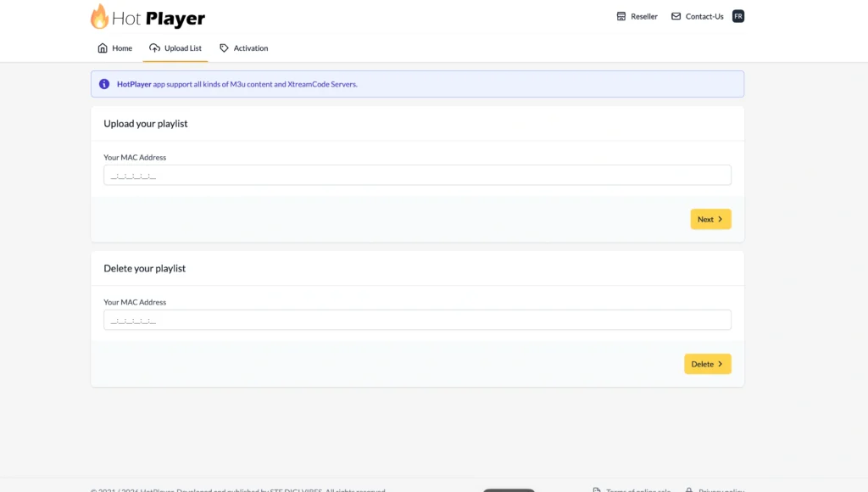Image resolution: width=868 pixels, height=492 pixels.
Task: Click the HotPlayer M3u support banner text
Action: pos(237,84)
